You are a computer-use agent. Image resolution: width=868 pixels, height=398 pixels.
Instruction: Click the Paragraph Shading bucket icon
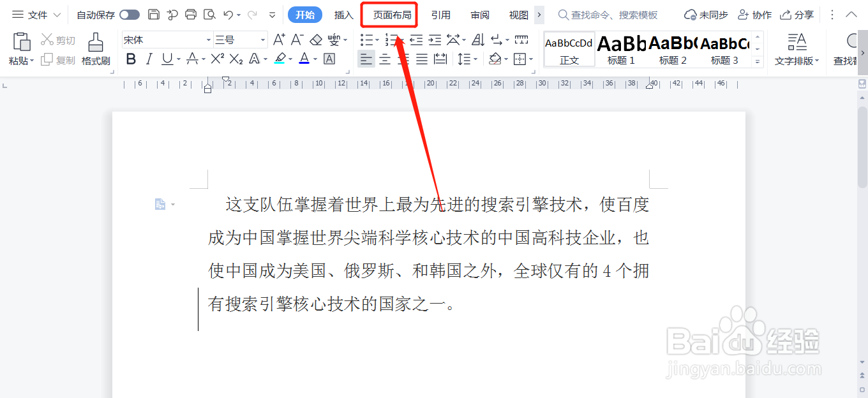495,59
